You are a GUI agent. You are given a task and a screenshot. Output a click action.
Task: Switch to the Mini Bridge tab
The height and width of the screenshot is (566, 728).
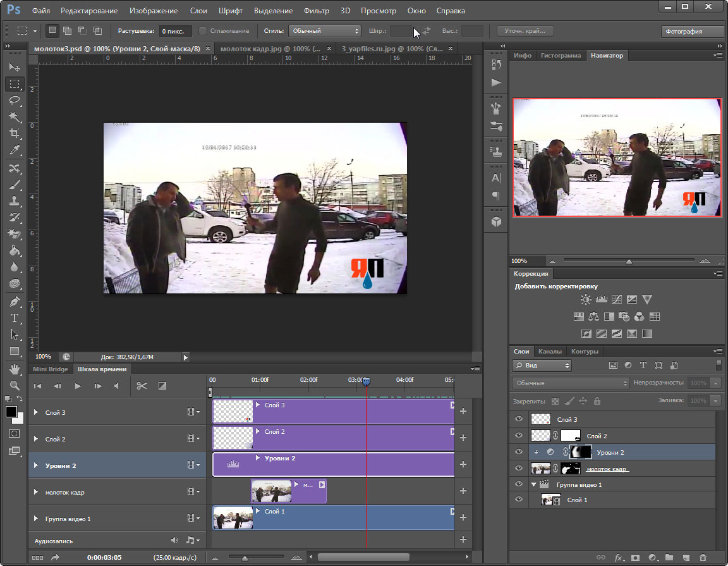pos(50,369)
